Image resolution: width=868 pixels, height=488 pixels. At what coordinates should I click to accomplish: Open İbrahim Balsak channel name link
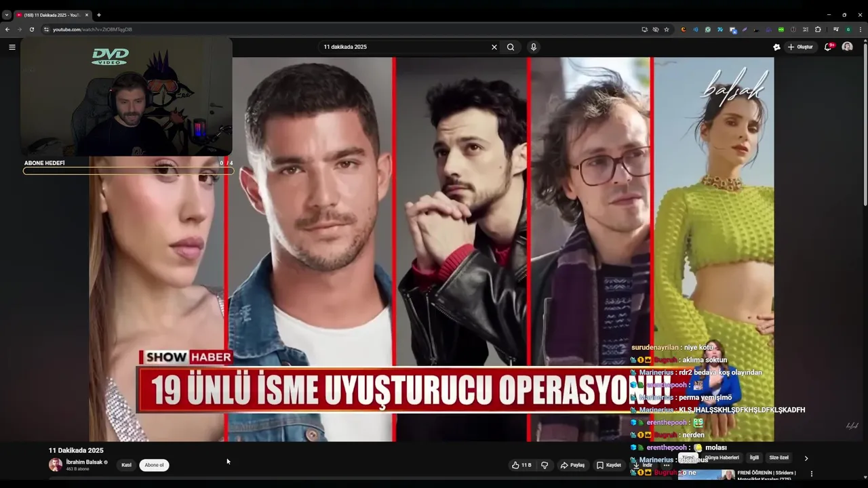click(84, 462)
